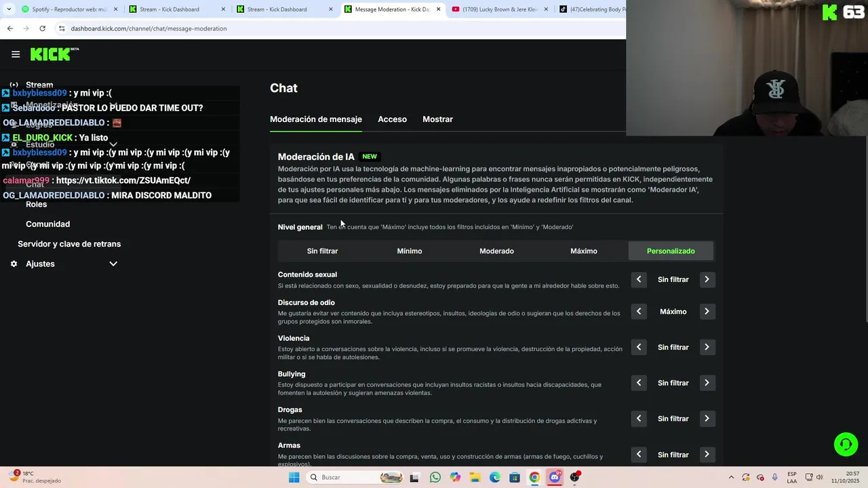
Task: Select the Personalizado general level
Action: click(671, 251)
